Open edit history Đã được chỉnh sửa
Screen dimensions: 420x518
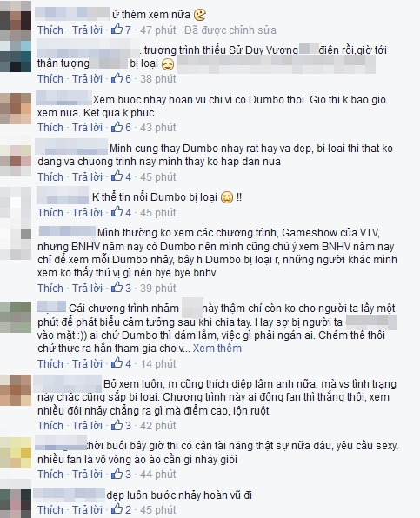point(230,30)
